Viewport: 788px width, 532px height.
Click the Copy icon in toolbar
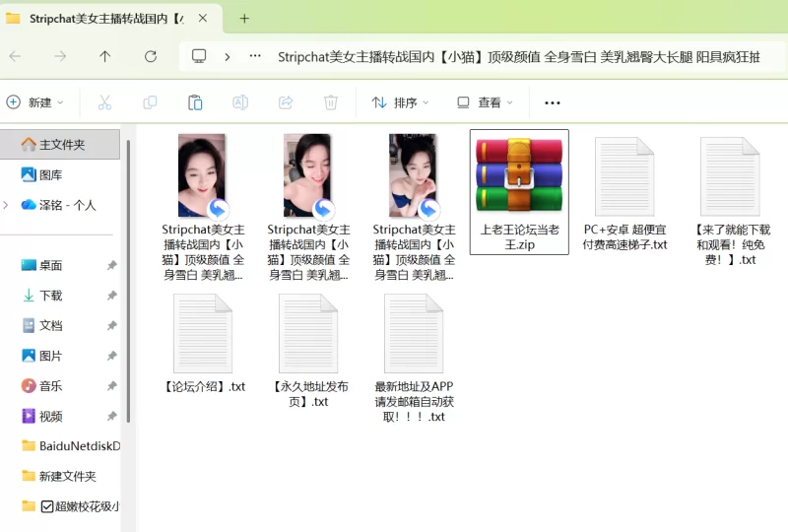150,102
